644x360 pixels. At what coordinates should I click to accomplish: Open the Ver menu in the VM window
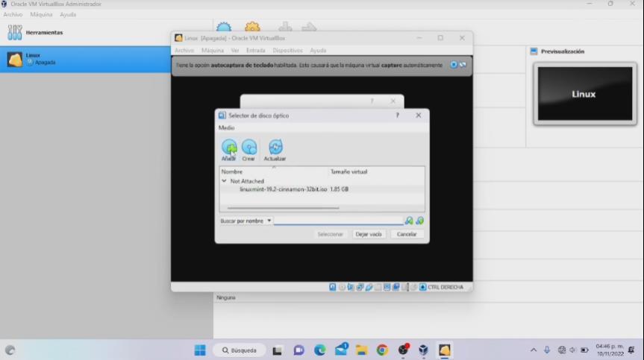click(x=234, y=51)
